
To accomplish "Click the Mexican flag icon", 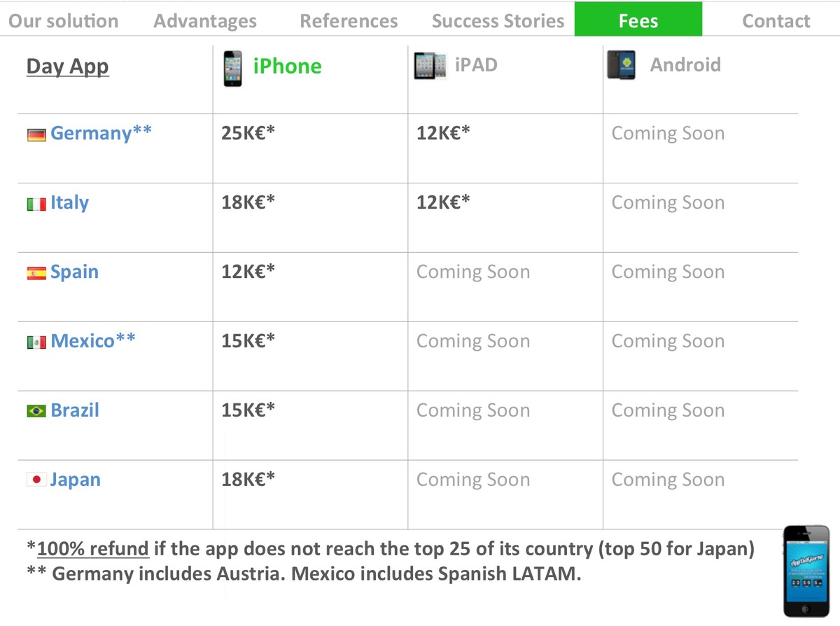I will tap(36, 343).
